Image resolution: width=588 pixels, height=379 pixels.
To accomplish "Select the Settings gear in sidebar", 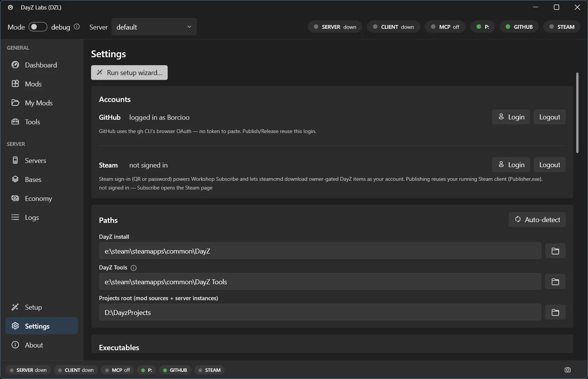I will pos(15,326).
